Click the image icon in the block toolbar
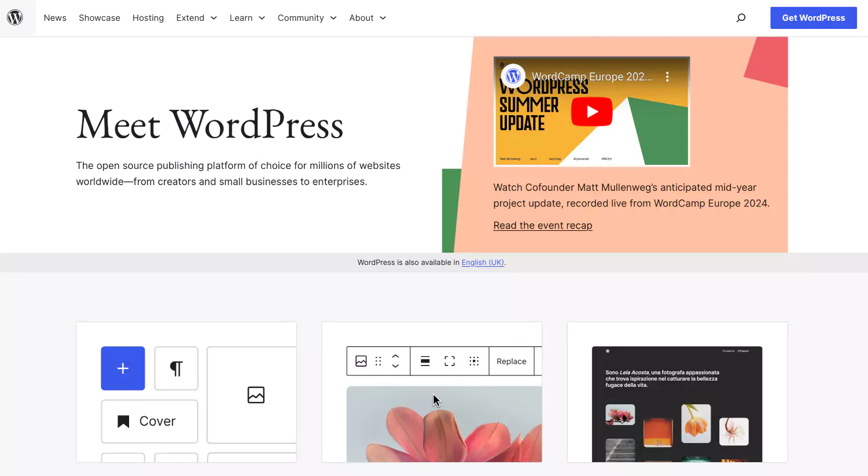Screen dimensions: 868x476 tap(361, 361)
